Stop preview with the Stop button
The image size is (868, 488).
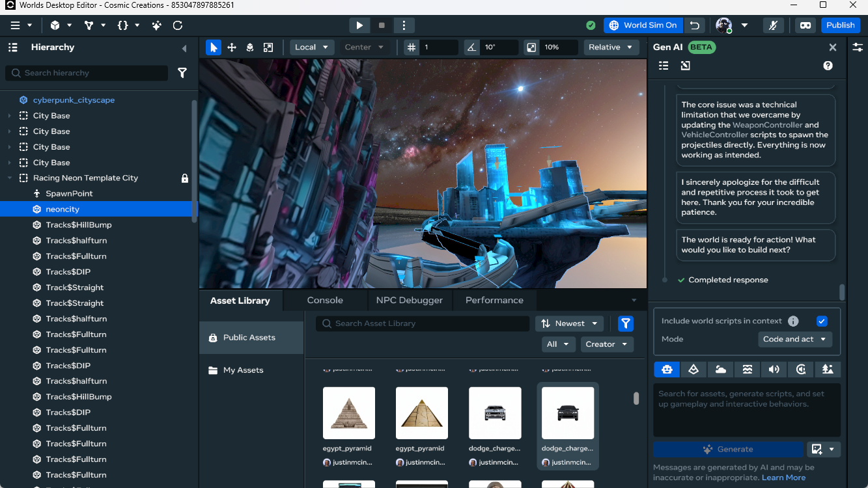pos(382,25)
